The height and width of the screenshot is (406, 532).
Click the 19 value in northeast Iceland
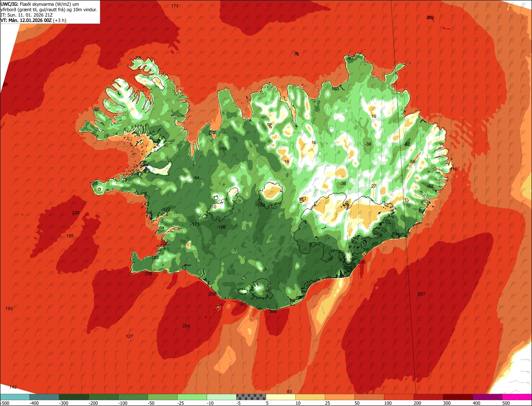click(x=374, y=116)
